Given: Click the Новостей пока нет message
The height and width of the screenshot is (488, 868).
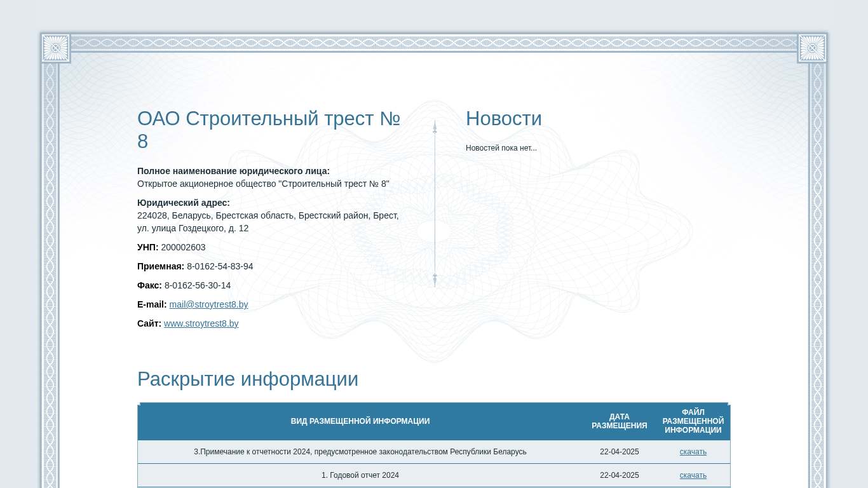Looking at the screenshot, I should click(501, 148).
